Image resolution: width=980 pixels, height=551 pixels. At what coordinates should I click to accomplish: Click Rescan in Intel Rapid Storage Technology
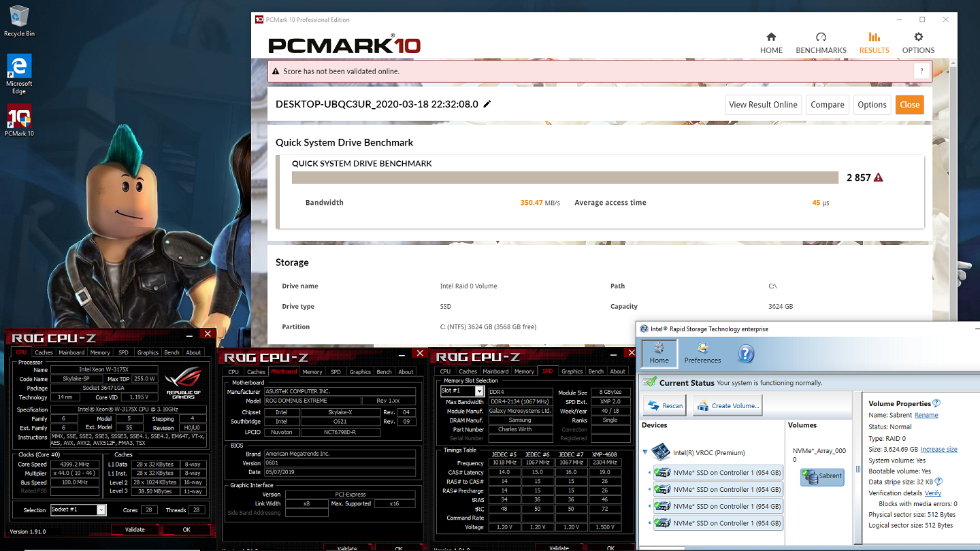point(665,405)
